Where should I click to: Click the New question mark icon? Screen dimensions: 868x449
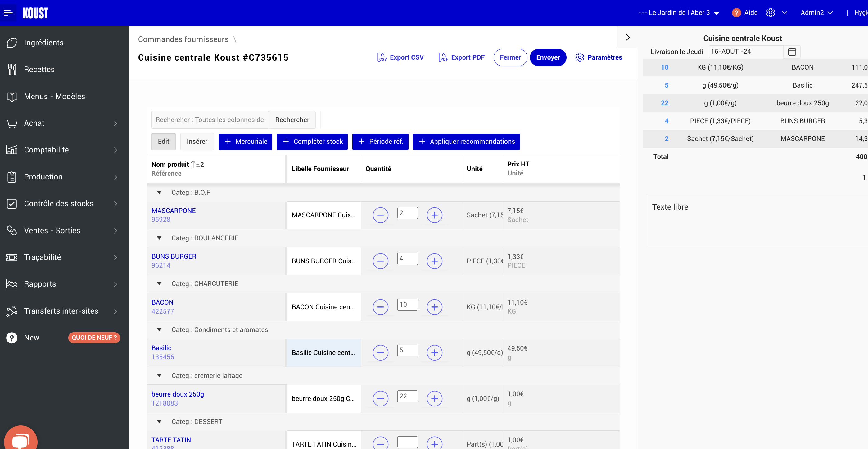[x=12, y=338]
